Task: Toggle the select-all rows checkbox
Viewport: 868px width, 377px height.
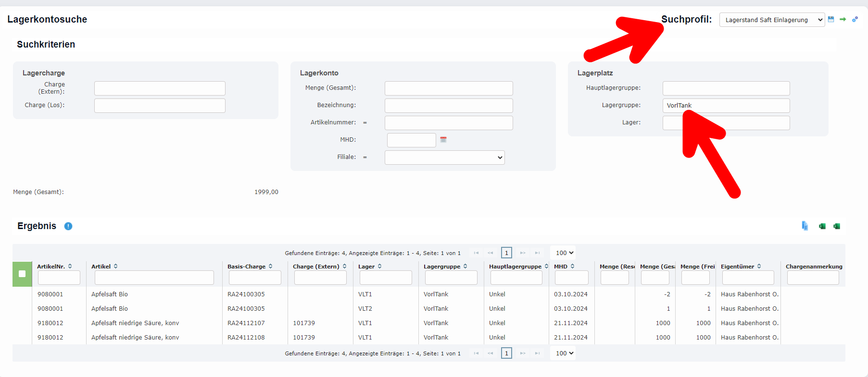Action: (22, 274)
